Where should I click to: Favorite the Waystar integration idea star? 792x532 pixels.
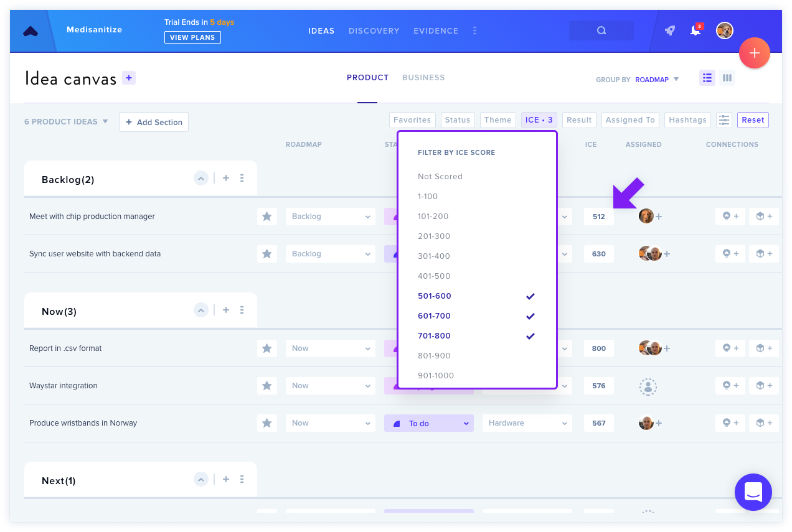point(267,386)
